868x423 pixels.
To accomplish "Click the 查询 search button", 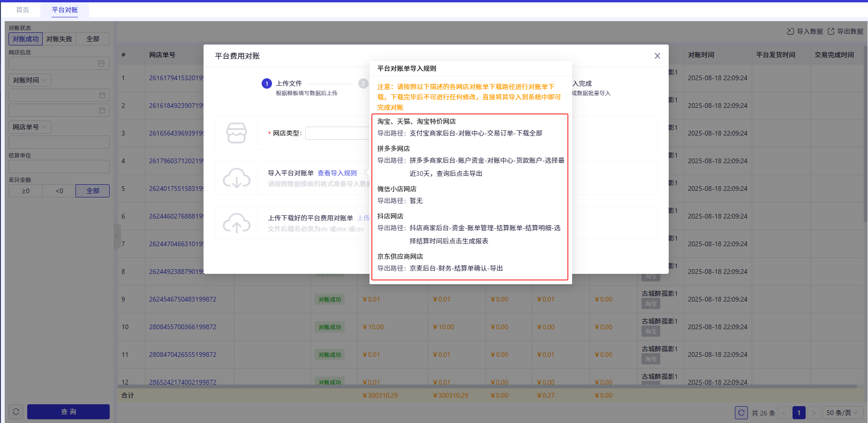I will (68, 412).
